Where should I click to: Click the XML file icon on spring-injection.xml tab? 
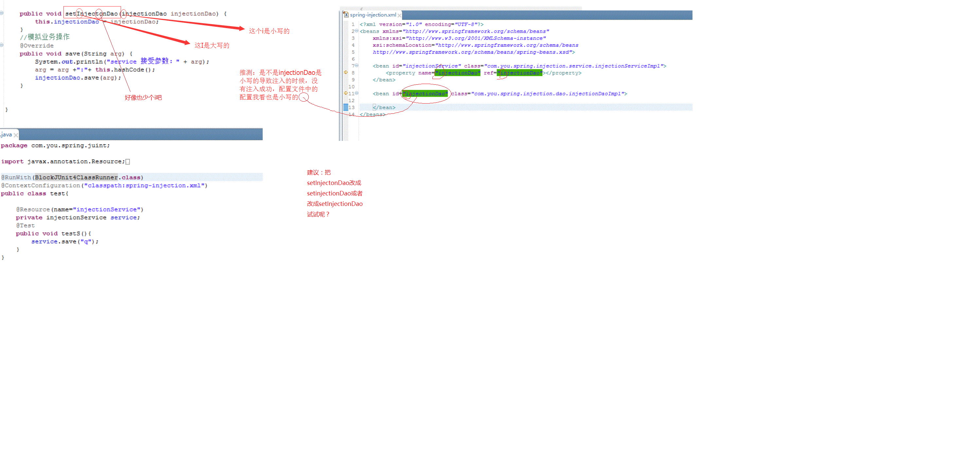tap(346, 14)
